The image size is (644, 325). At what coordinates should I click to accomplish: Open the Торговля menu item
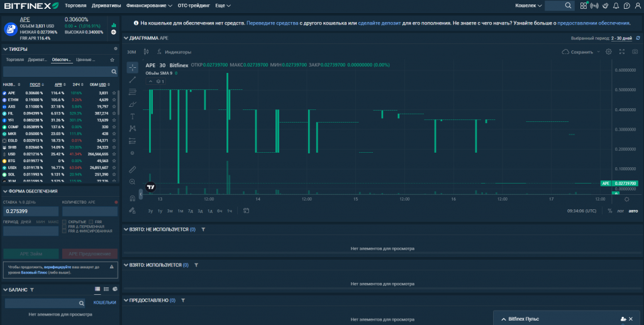[75, 6]
